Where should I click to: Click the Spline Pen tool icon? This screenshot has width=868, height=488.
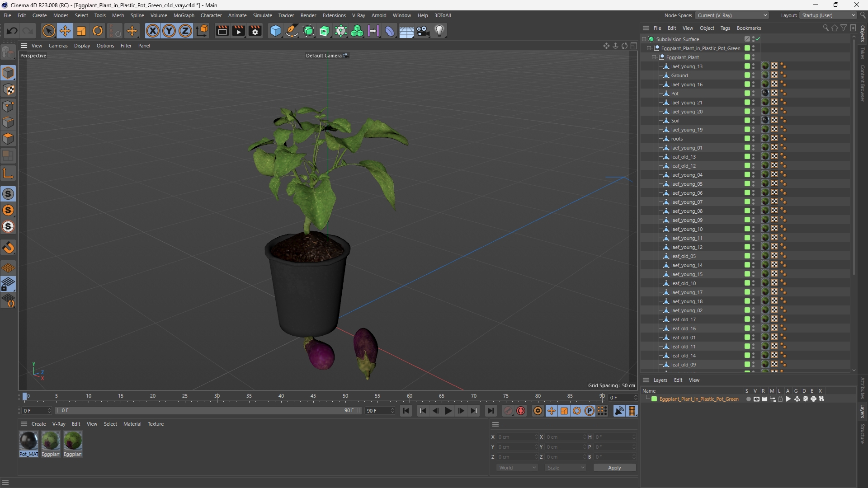point(292,31)
